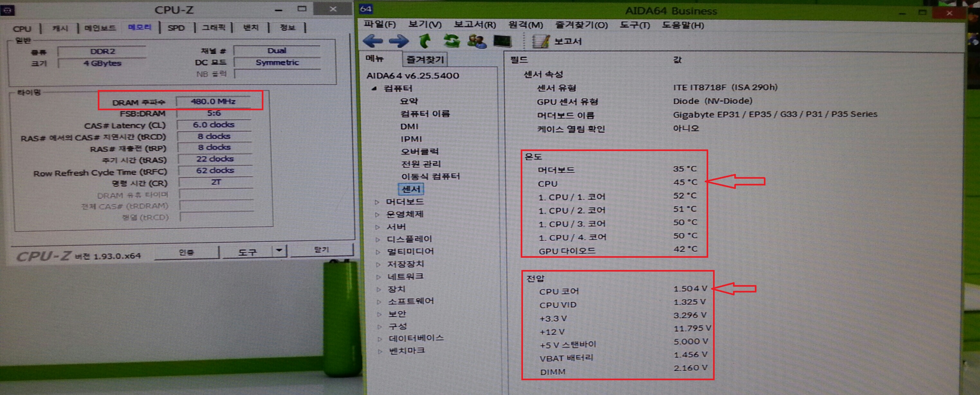
Task: Open the 즐겨찾기(O) menu in AIDA64
Action: point(581,25)
